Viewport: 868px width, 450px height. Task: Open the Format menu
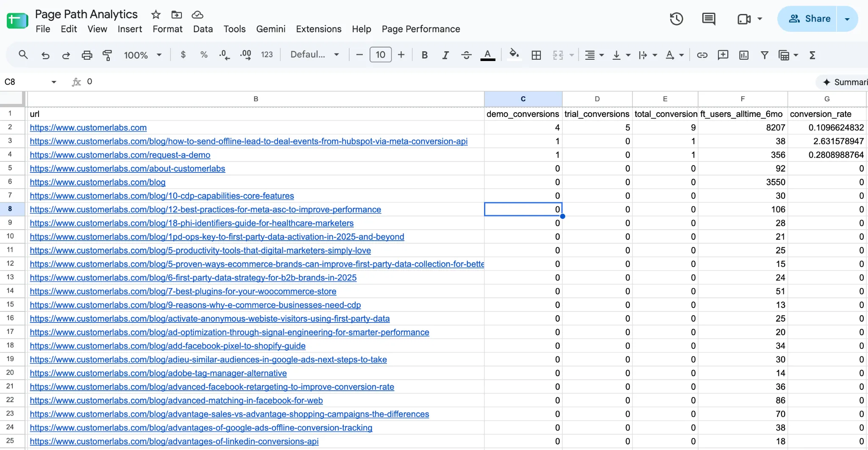click(x=167, y=29)
